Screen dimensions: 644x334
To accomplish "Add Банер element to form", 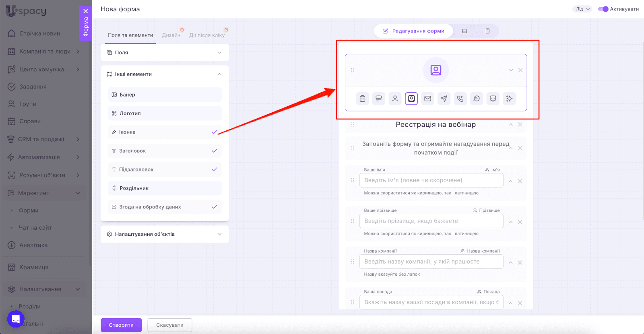I will (165, 95).
